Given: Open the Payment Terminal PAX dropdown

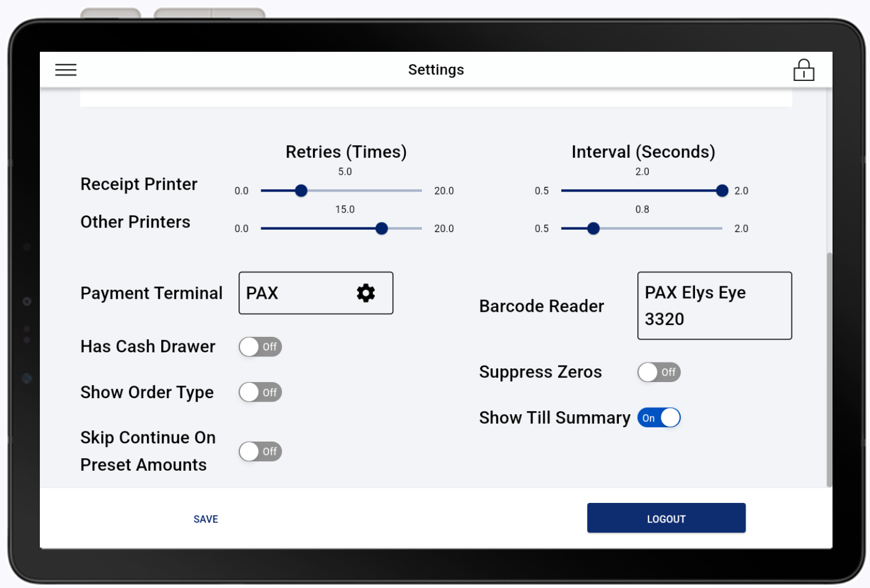Looking at the screenshot, I should [x=316, y=293].
